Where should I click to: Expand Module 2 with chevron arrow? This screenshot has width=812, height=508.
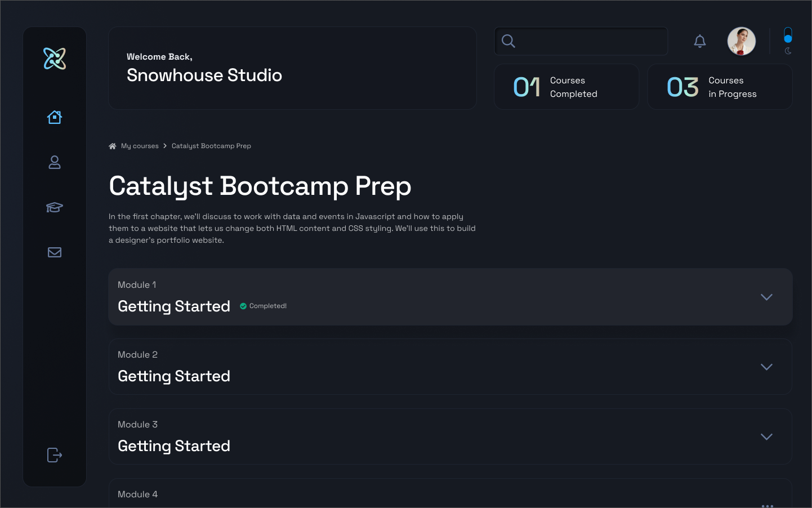point(766,367)
